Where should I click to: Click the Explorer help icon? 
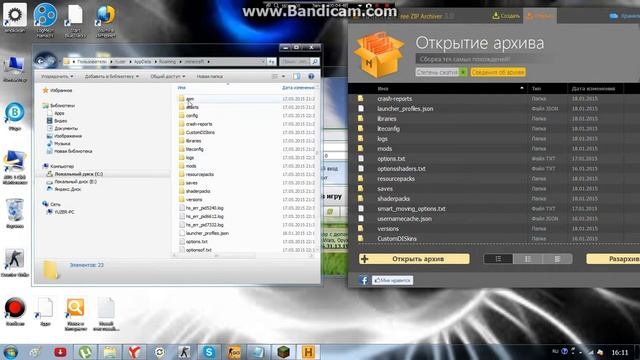coord(311,76)
